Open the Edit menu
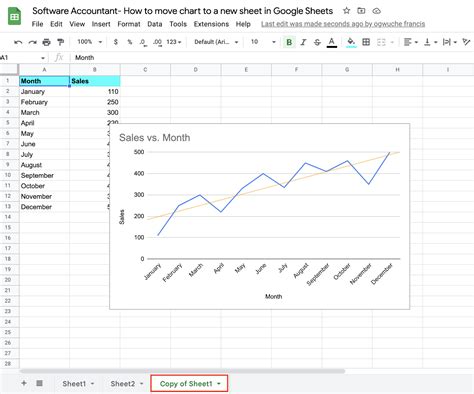Image resolution: width=474 pixels, height=394 pixels. (56, 24)
